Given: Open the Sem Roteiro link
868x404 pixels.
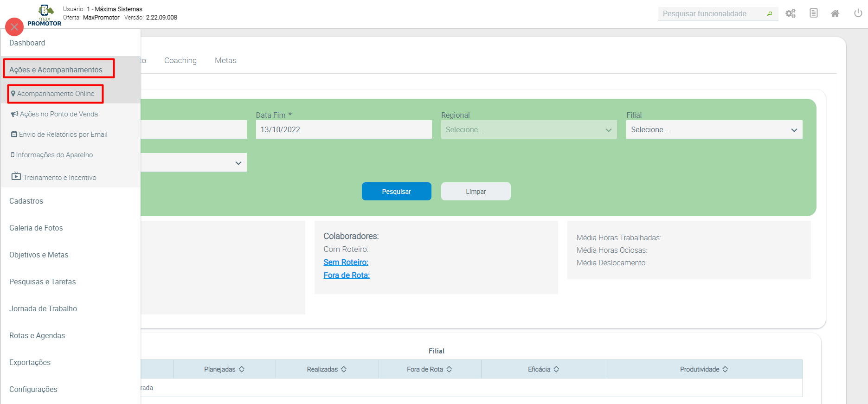Looking at the screenshot, I should [x=346, y=262].
